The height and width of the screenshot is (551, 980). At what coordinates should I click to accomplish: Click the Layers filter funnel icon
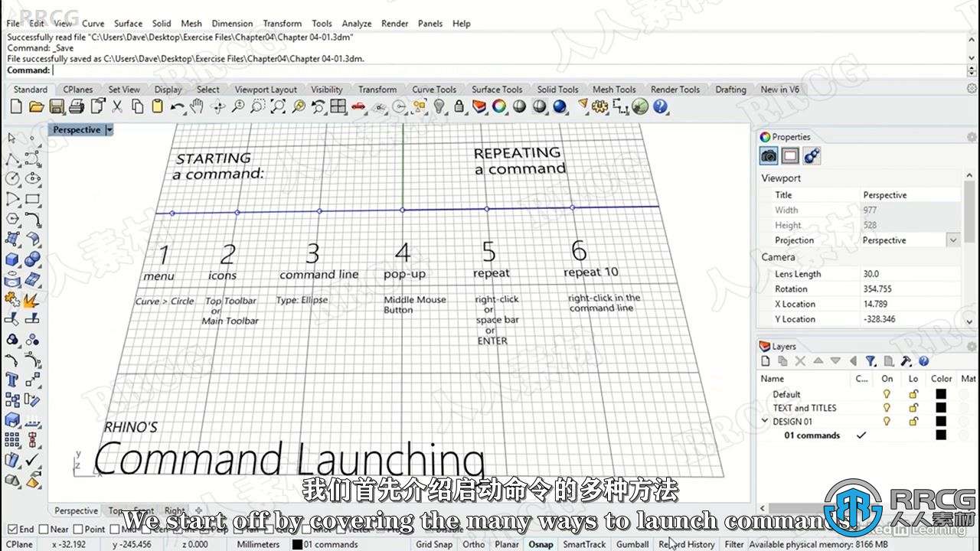[871, 361]
